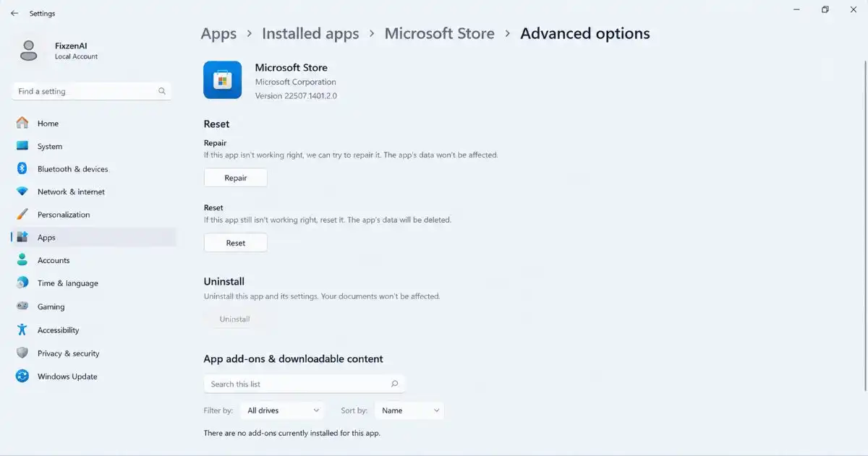Image resolution: width=868 pixels, height=456 pixels.
Task: Click the Accounts person icon
Action: [x=22, y=260]
